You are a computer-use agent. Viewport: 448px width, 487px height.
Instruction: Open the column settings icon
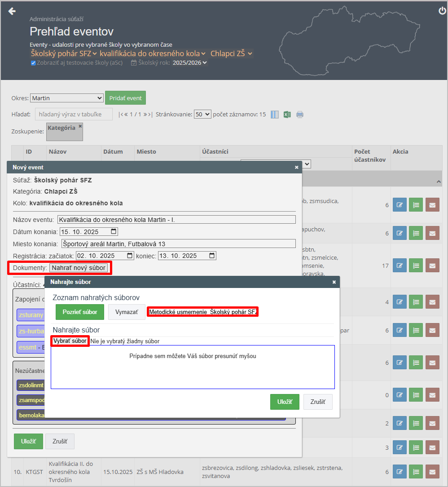[275, 115]
